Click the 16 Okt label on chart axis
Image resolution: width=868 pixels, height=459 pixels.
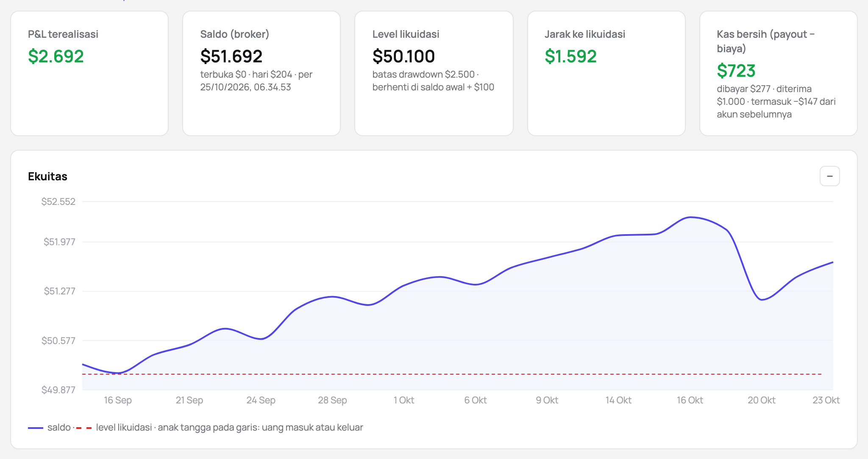[x=690, y=400]
